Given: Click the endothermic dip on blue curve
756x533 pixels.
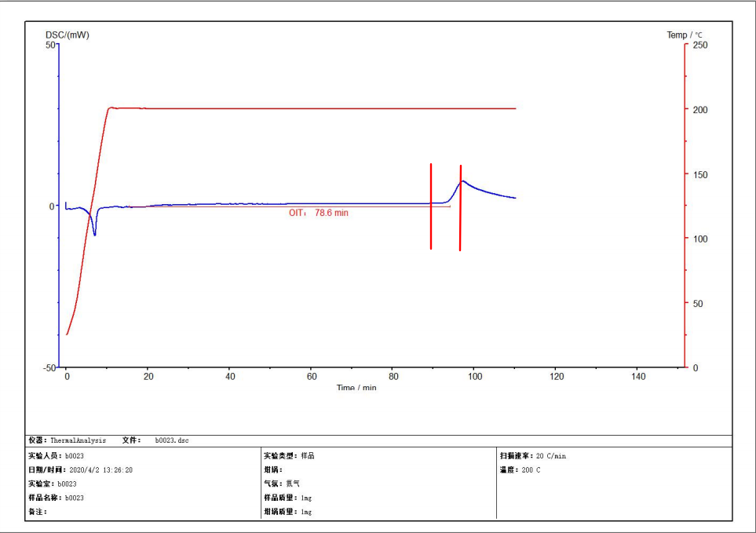Looking at the screenshot, I should pos(95,233).
